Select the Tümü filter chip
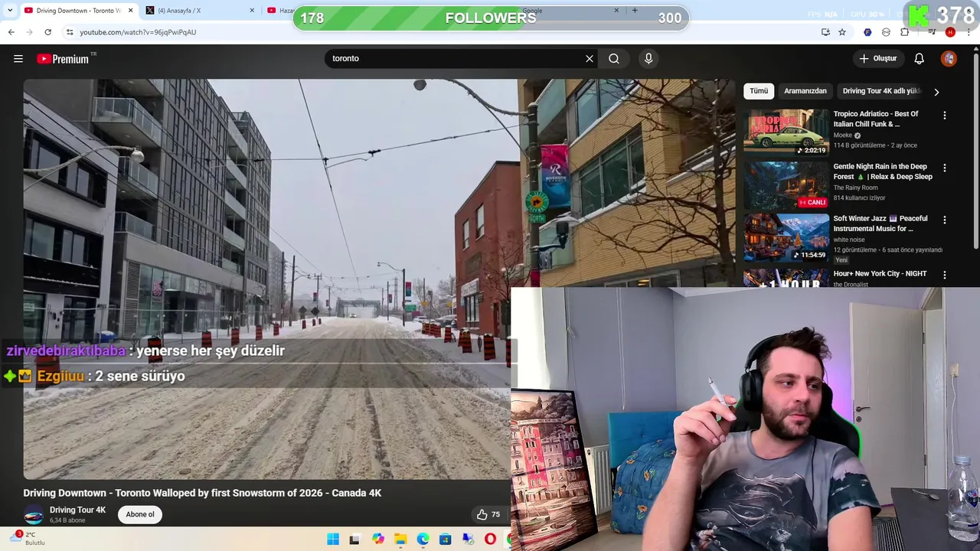980x551 pixels. [x=759, y=91]
